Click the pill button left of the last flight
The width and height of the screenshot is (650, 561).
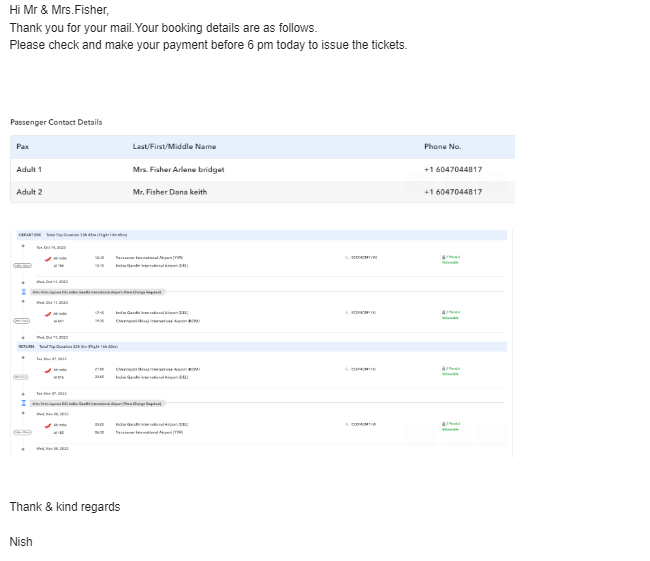(22, 432)
